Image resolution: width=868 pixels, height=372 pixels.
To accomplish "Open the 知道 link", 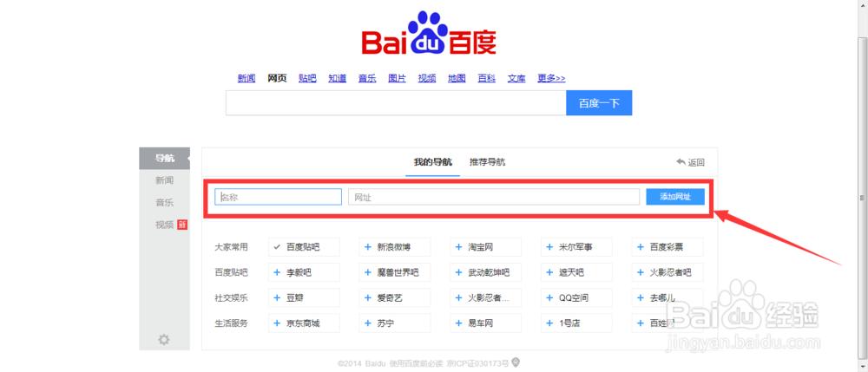I will pos(337,78).
